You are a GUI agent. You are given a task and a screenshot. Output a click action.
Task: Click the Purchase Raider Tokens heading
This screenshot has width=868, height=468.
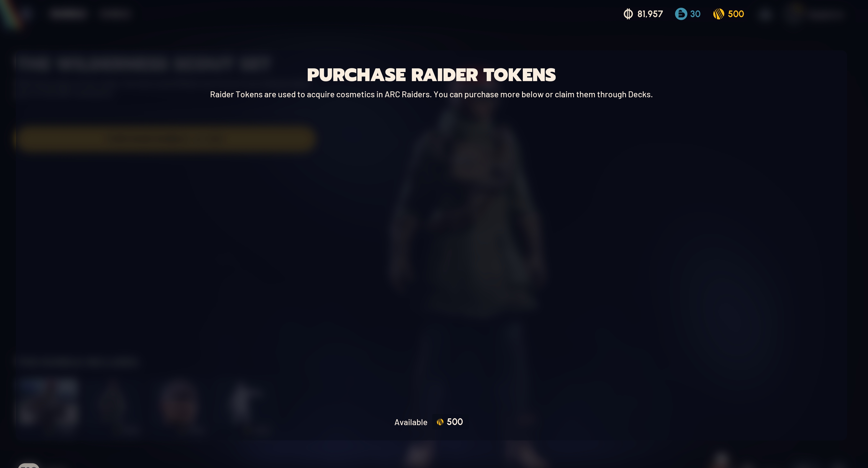pyautogui.click(x=431, y=75)
